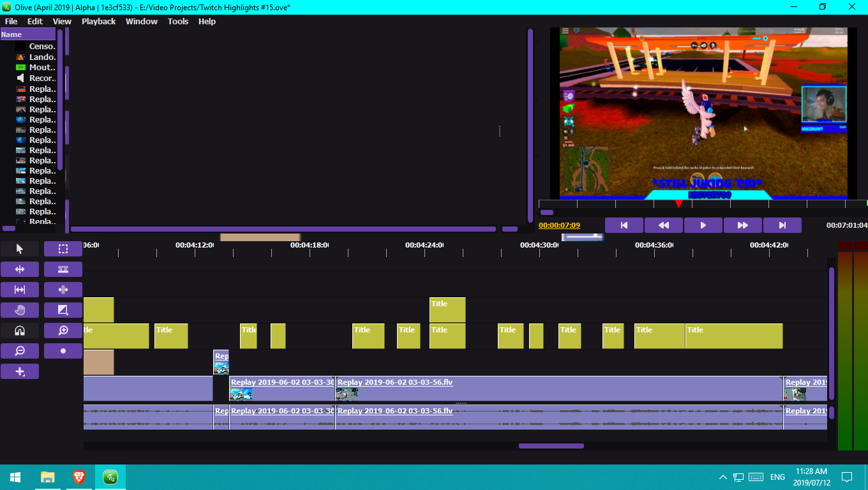Open the Playback menu
The image size is (868, 490).
(99, 21)
